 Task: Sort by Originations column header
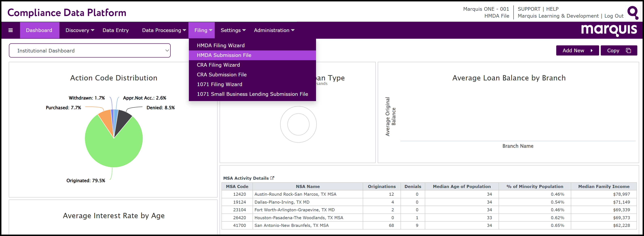[x=382, y=186]
